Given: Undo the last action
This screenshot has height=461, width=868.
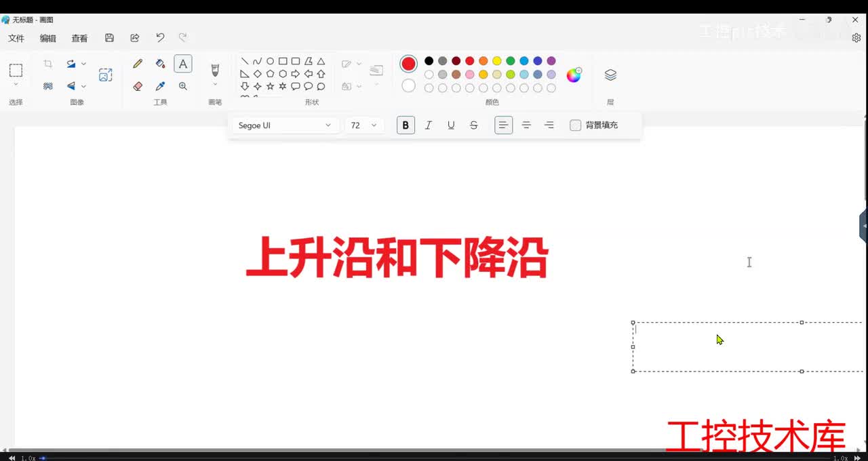Looking at the screenshot, I should click(x=160, y=38).
